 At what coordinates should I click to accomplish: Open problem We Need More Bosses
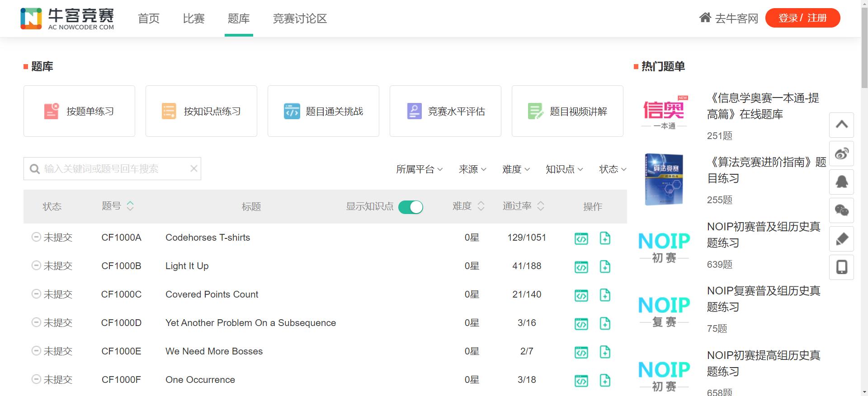click(x=214, y=351)
